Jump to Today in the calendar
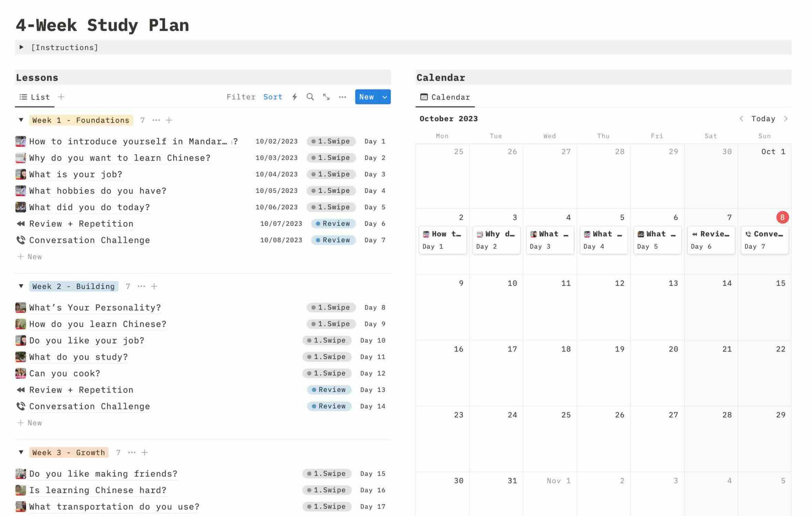This screenshot has width=812, height=516. click(x=763, y=119)
